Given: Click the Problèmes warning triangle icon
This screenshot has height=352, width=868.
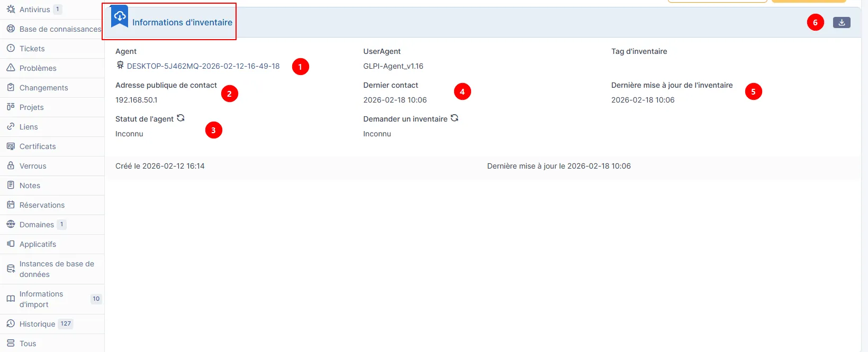Looking at the screenshot, I should point(11,68).
